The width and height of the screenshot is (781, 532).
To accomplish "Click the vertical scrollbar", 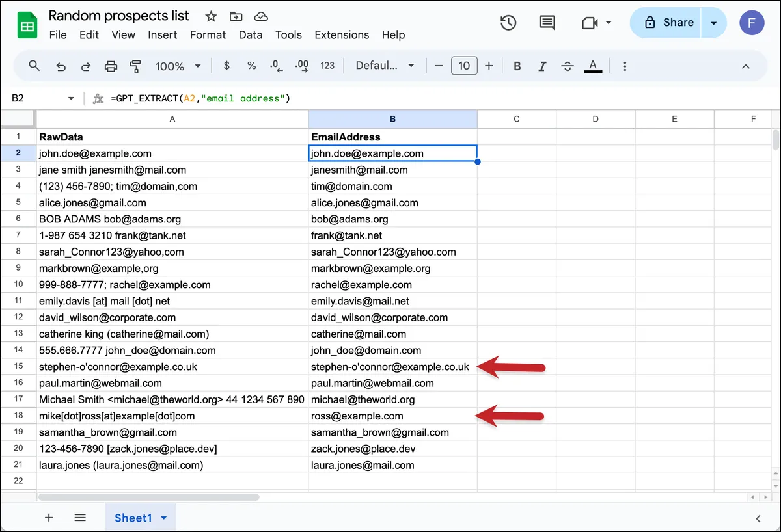I will (775, 140).
